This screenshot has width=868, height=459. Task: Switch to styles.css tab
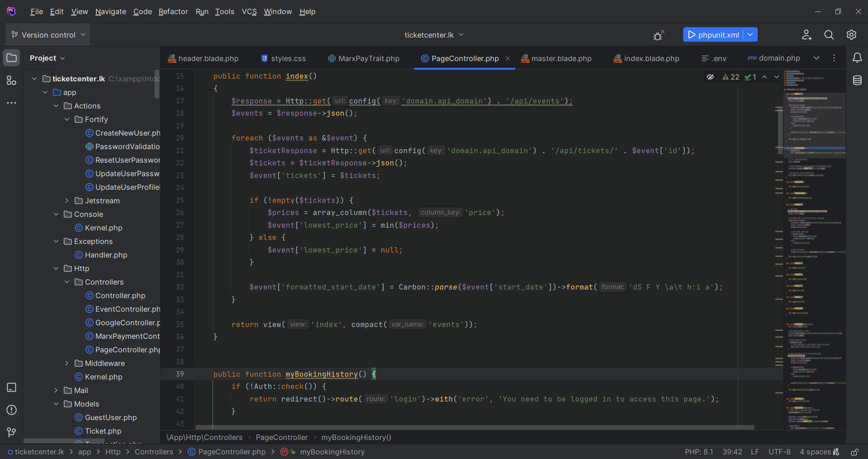[x=283, y=59]
